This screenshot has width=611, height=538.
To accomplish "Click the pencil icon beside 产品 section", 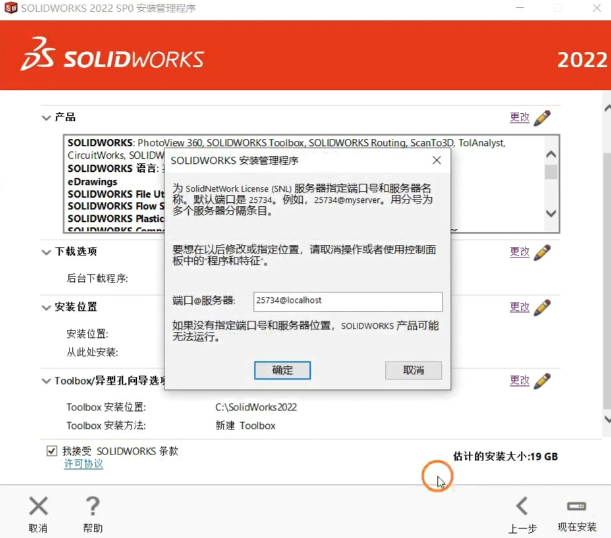I will coord(542,117).
